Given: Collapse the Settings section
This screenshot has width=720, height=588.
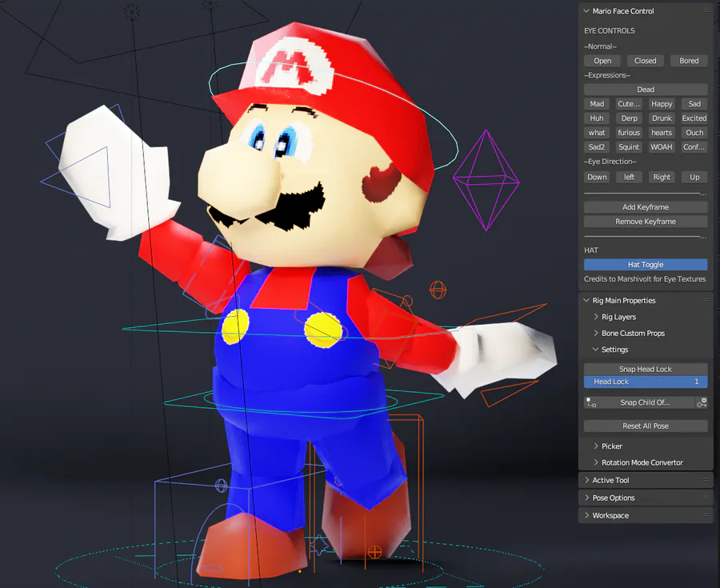Looking at the screenshot, I should point(595,350).
